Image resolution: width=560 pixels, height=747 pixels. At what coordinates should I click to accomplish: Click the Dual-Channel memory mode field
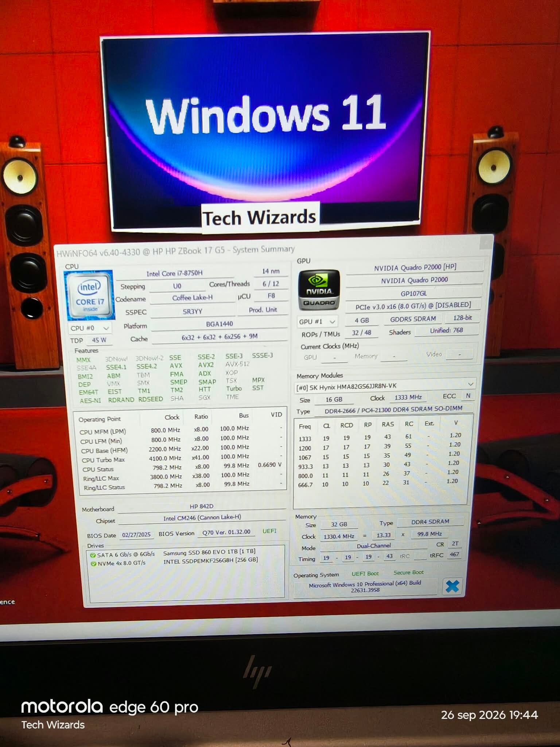click(x=374, y=546)
